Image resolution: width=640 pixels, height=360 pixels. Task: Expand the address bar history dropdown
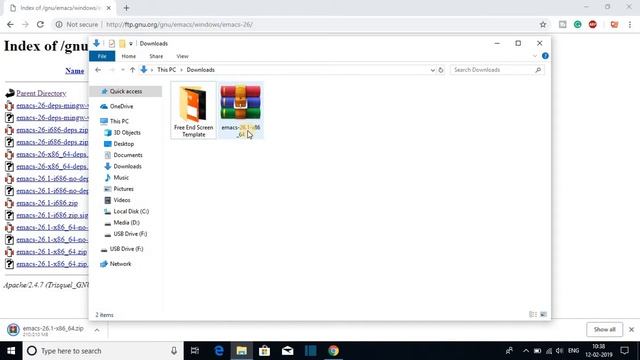tap(432, 70)
